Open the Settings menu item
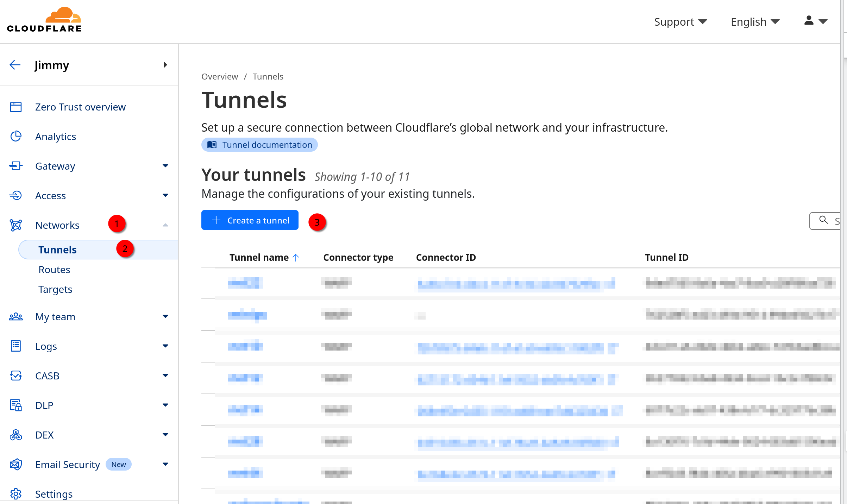 point(54,494)
